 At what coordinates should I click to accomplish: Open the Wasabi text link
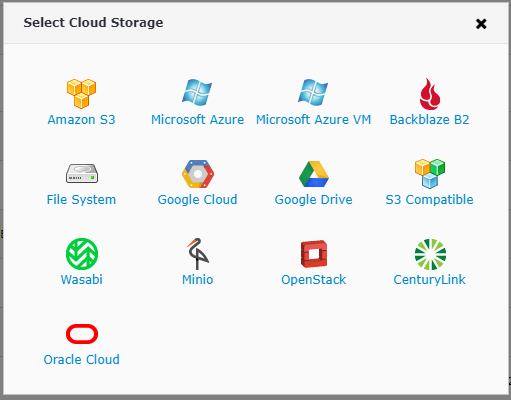click(x=82, y=280)
